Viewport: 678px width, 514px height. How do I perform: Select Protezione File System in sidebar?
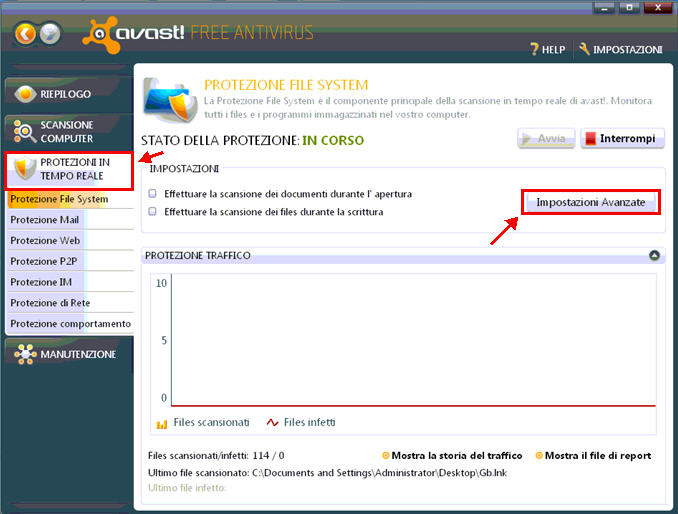71,199
